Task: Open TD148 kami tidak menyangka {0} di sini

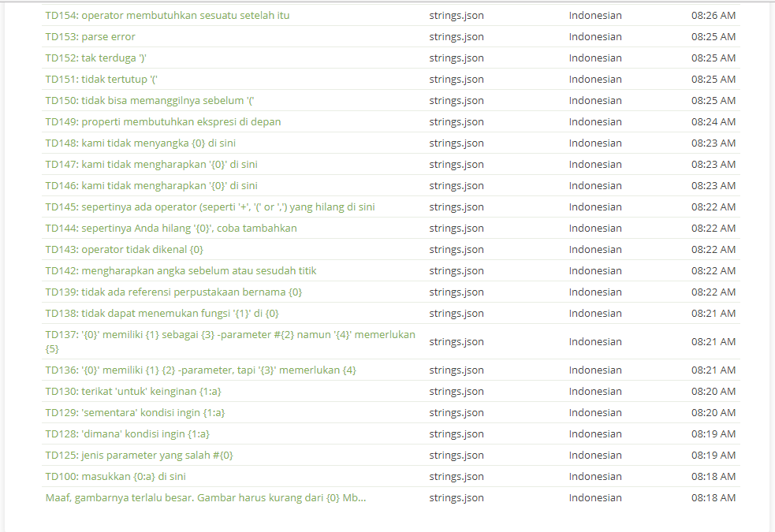Action: tap(140, 143)
